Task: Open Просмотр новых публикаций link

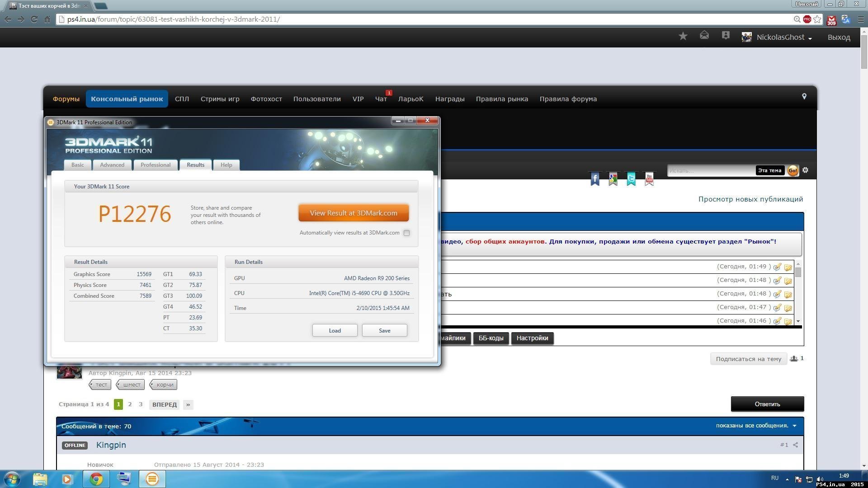Action: click(750, 199)
